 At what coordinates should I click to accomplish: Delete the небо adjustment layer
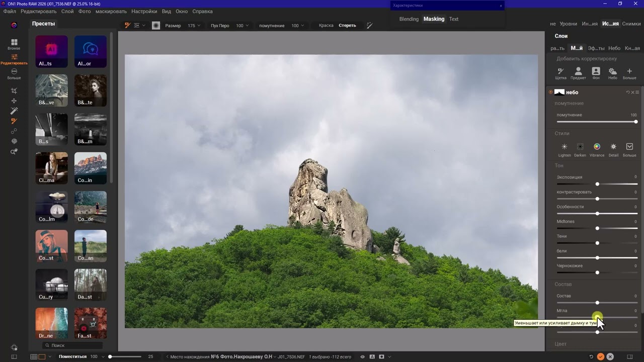[x=633, y=93]
